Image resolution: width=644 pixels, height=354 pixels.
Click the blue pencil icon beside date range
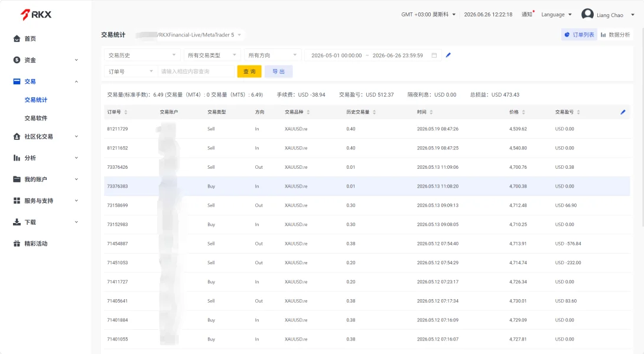coord(448,55)
